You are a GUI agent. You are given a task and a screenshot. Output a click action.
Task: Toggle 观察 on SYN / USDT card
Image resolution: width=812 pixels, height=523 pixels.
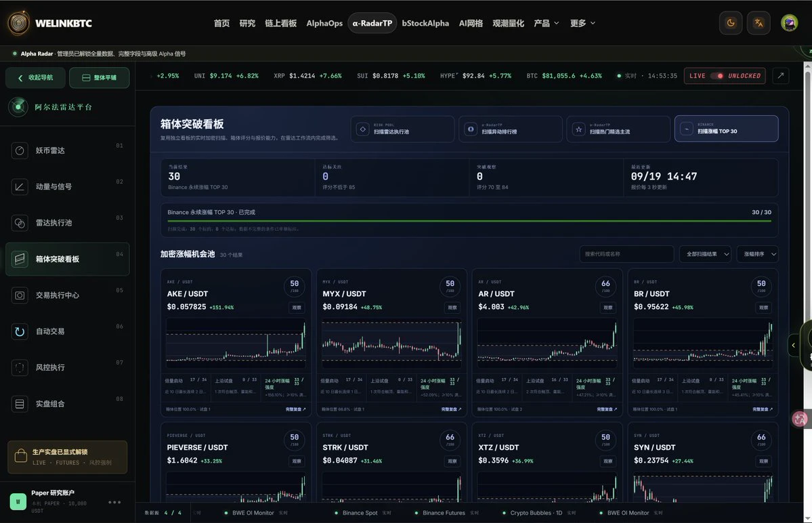click(763, 461)
